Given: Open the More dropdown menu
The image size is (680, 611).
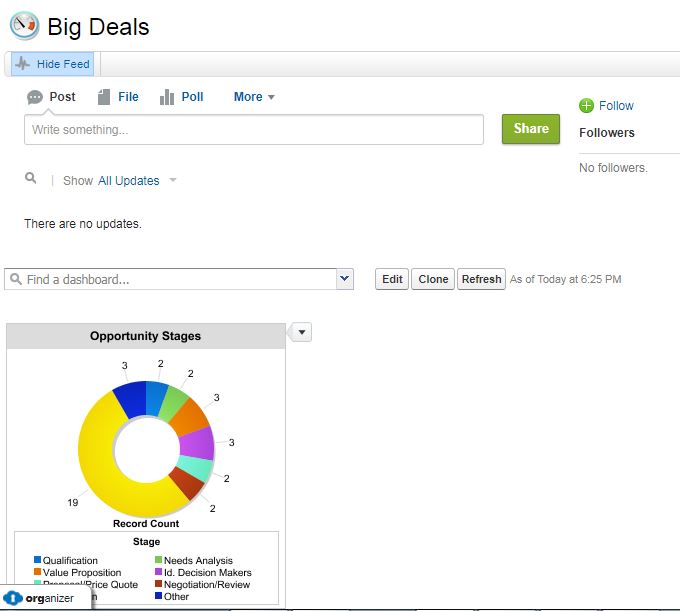Looking at the screenshot, I should click(254, 97).
